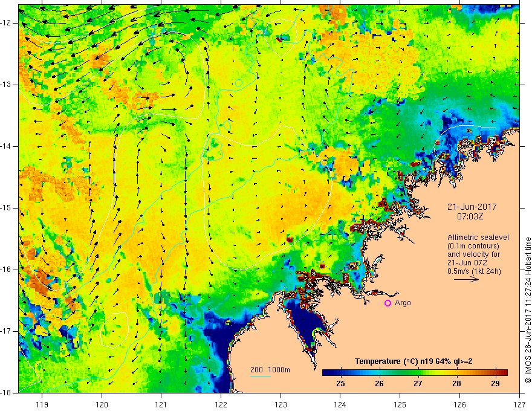Click the longitude axis label 125

[x=400, y=404]
